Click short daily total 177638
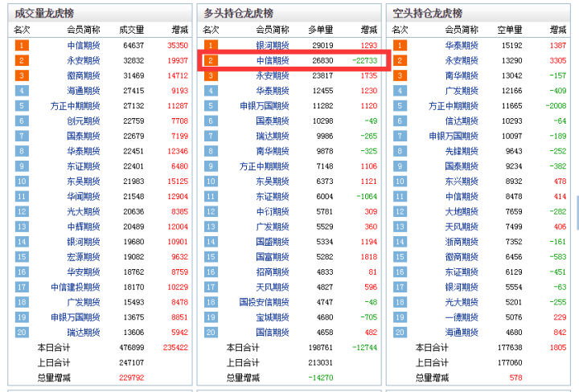579x392 pixels. [510, 347]
